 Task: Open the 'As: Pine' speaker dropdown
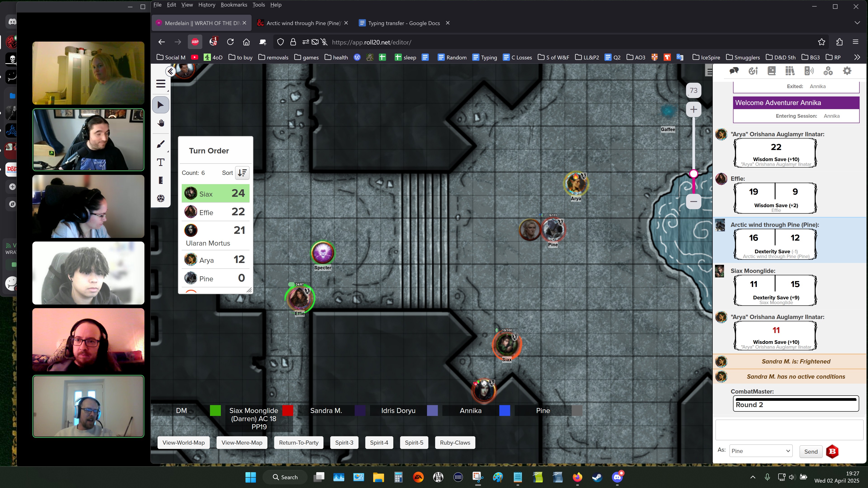[760, 451]
